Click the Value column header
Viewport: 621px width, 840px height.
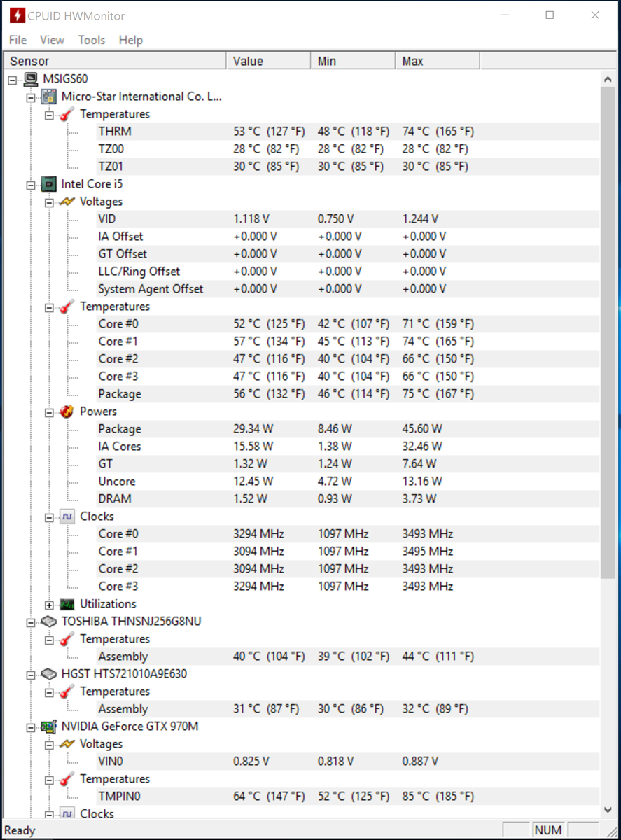click(269, 62)
